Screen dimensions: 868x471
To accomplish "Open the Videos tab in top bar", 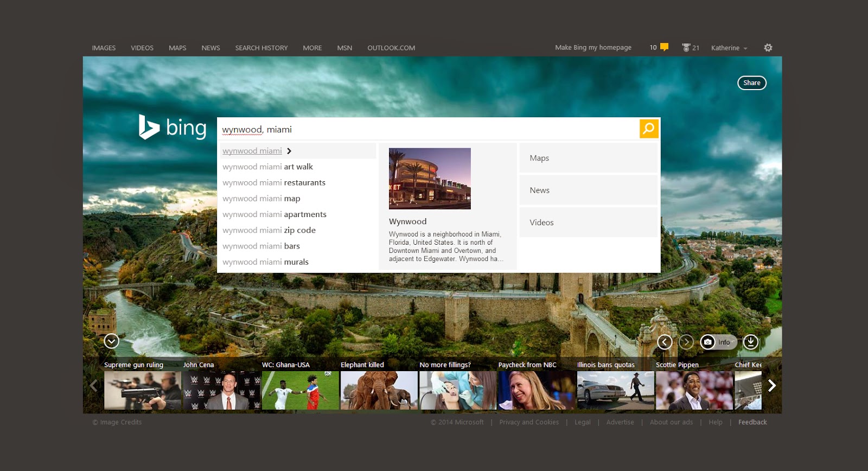I will pos(142,48).
